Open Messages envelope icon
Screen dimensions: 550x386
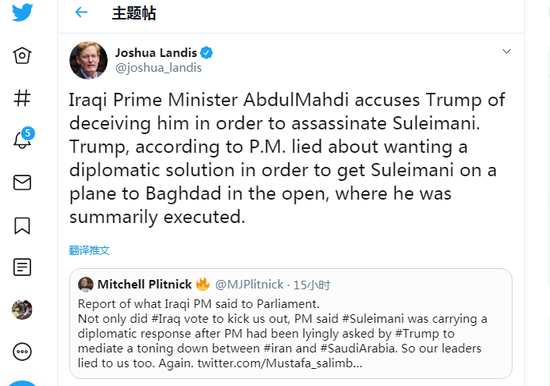click(x=22, y=182)
